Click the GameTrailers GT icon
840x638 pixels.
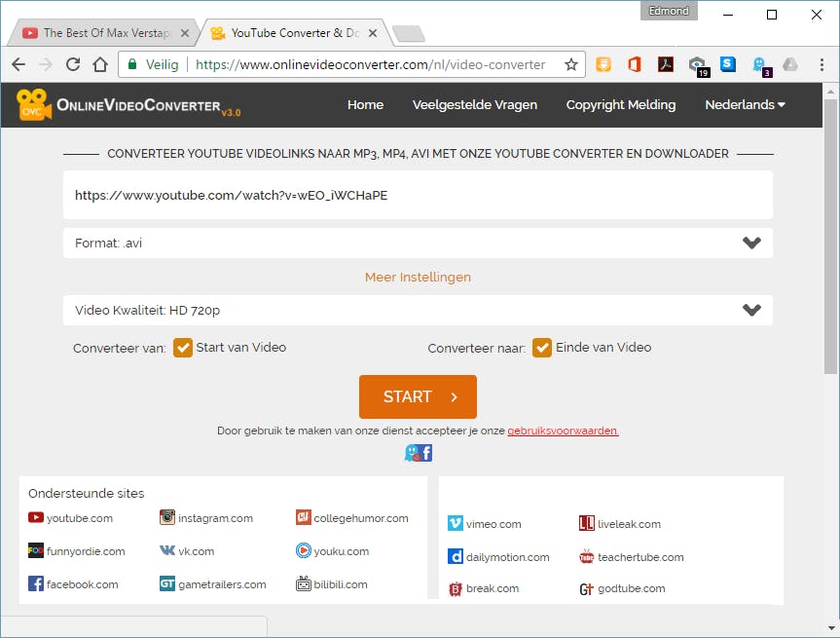(167, 583)
